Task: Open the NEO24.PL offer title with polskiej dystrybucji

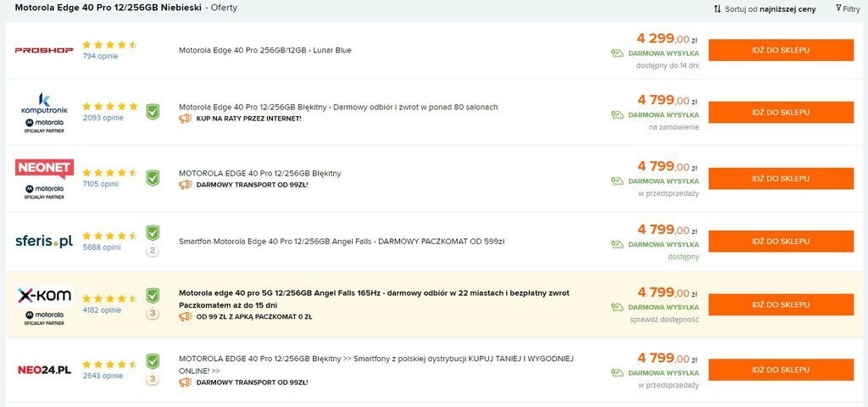Action: pyautogui.click(x=376, y=365)
